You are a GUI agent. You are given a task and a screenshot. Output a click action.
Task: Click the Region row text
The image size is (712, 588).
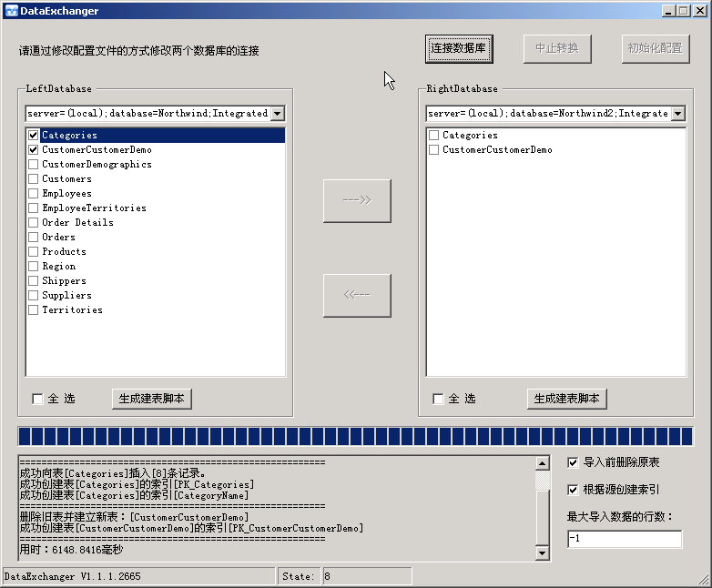click(59, 266)
